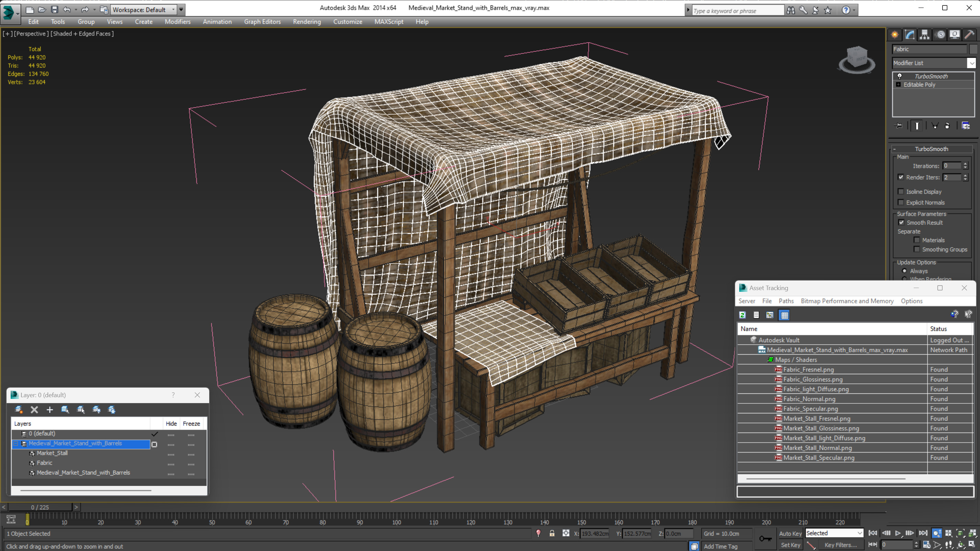The height and width of the screenshot is (551, 980).
Task: Click Add Time Tag
Action: (720, 546)
